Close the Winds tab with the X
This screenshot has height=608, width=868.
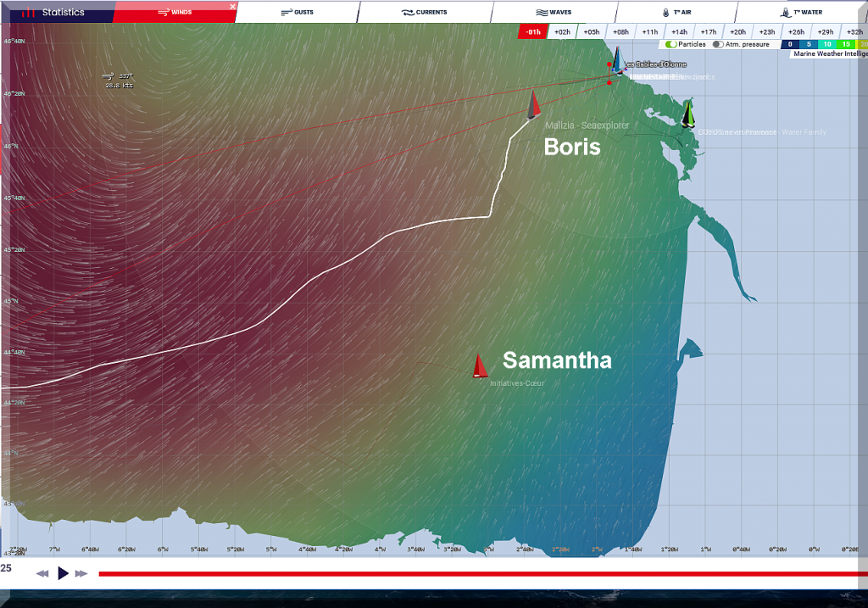point(232,7)
